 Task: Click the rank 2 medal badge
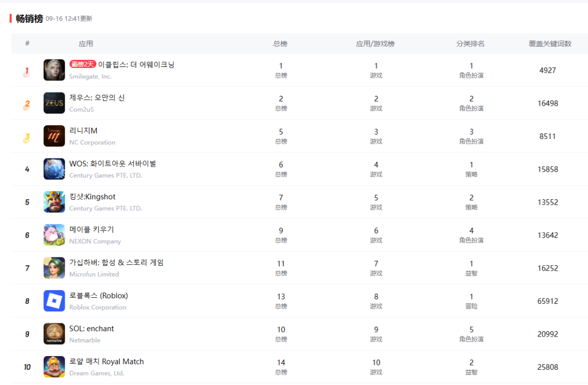click(27, 105)
